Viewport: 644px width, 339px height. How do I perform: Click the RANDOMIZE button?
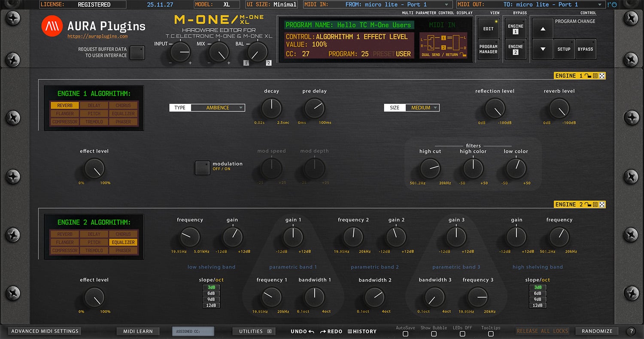click(597, 331)
